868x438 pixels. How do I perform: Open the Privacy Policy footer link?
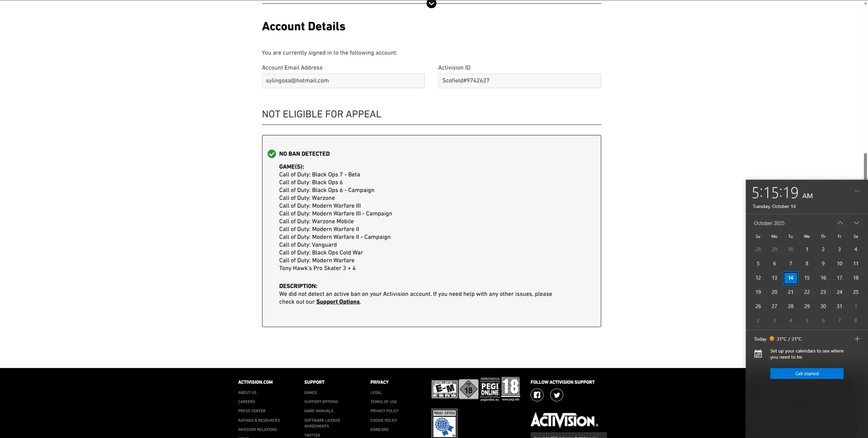(384, 411)
